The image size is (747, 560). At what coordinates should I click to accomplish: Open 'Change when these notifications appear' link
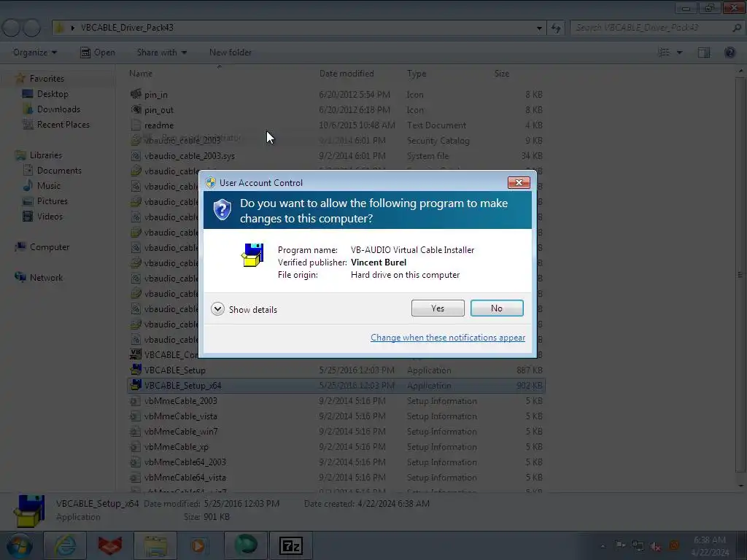448,338
